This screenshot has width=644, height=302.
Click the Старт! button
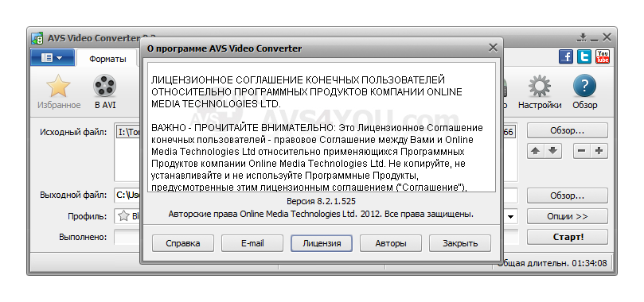(x=568, y=237)
